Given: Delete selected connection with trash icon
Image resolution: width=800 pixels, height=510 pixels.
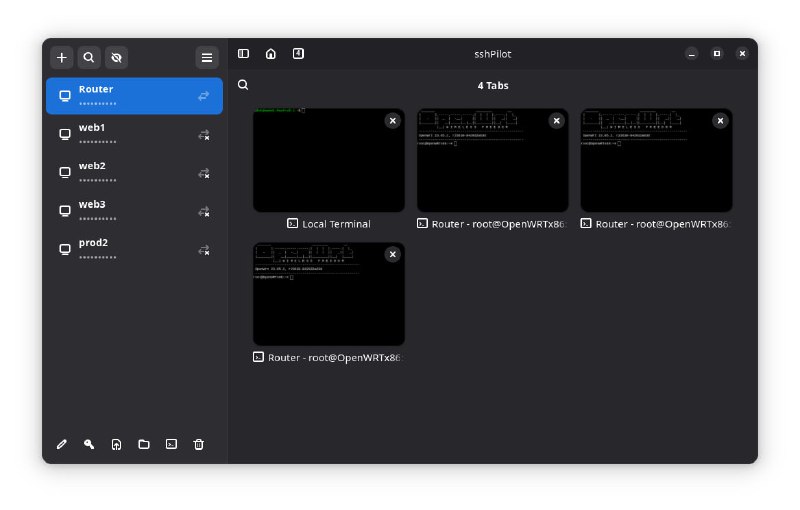Looking at the screenshot, I should [x=199, y=444].
